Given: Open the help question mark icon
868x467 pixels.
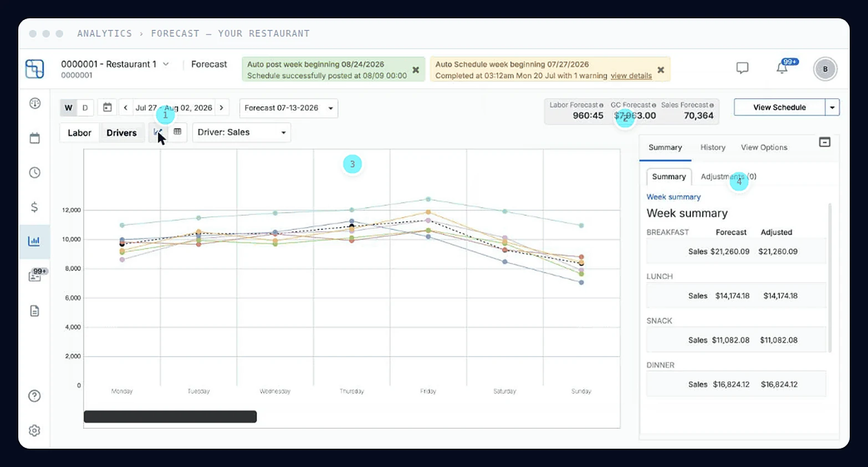Looking at the screenshot, I should click(x=34, y=396).
